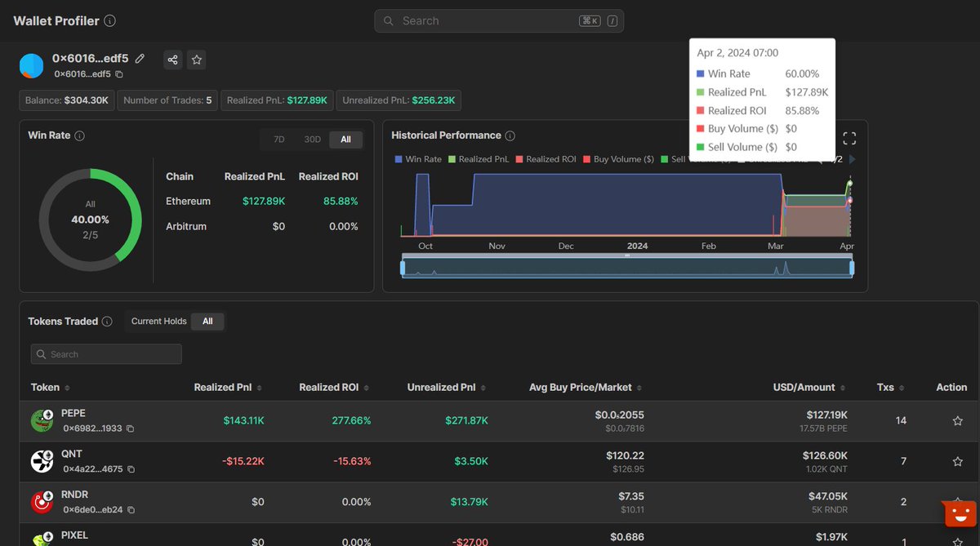The height and width of the screenshot is (546, 980).
Task: Expand Historical Performance to fullscreen
Action: point(849,138)
